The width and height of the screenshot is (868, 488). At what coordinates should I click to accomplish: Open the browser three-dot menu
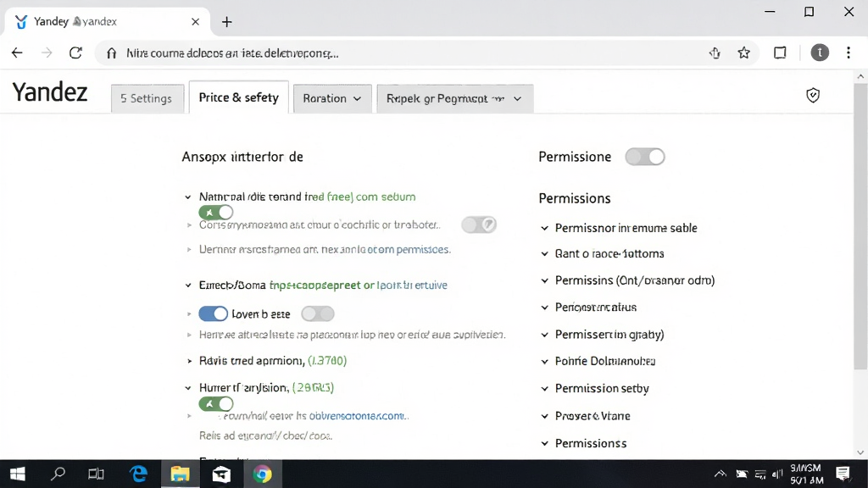point(848,53)
